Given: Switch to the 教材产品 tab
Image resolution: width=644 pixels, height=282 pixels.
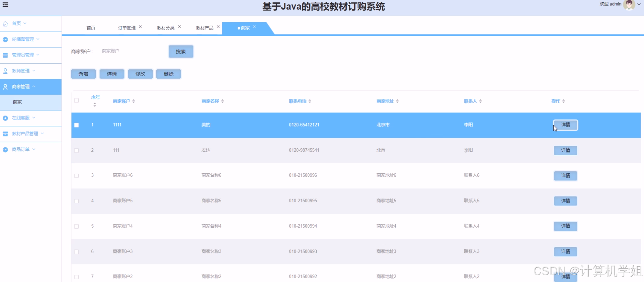Looking at the screenshot, I should 205,28.
